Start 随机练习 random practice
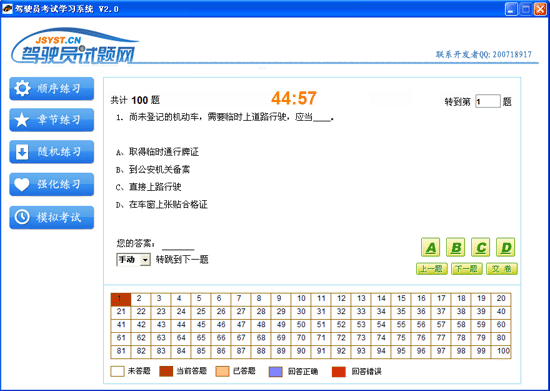This screenshot has height=391, width=550. coord(52,152)
